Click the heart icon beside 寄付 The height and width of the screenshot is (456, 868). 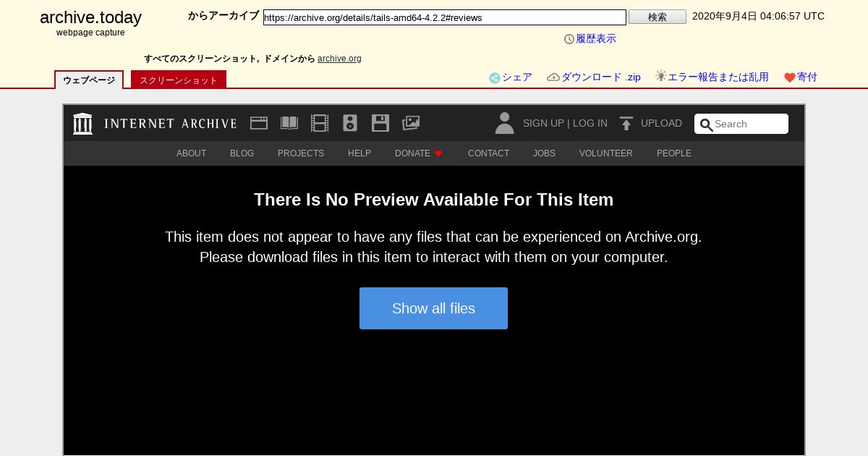click(x=790, y=77)
